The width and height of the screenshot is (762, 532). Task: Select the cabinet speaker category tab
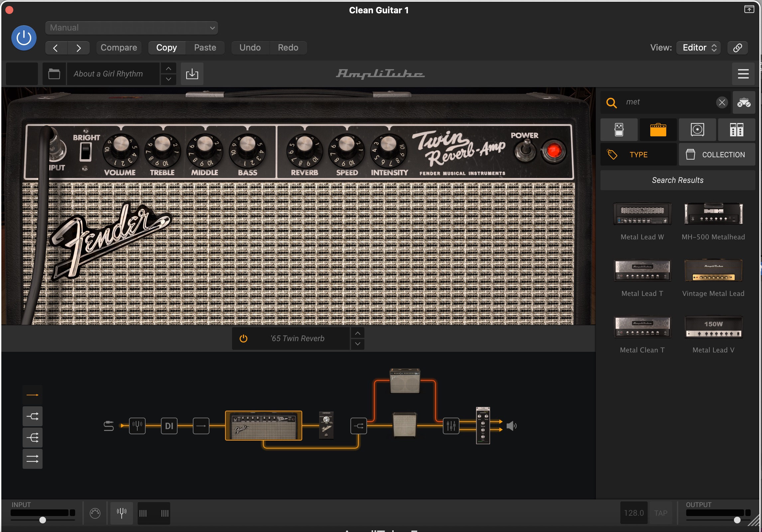point(698,130)
